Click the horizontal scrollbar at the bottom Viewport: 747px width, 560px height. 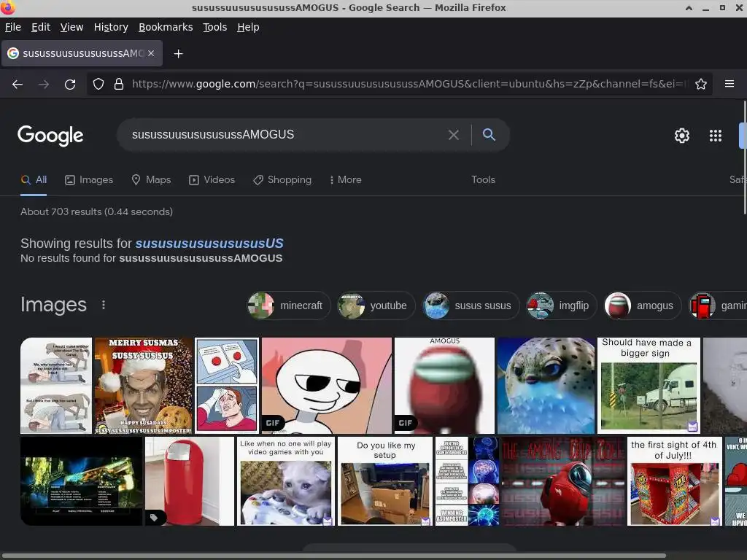pyautogui.click(x=333, y=556)
